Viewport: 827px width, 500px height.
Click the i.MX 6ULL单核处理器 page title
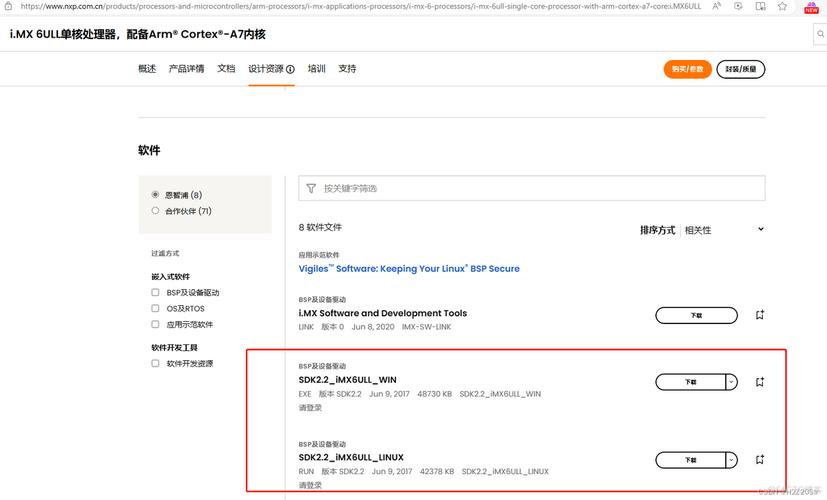[x=138, y=34]
